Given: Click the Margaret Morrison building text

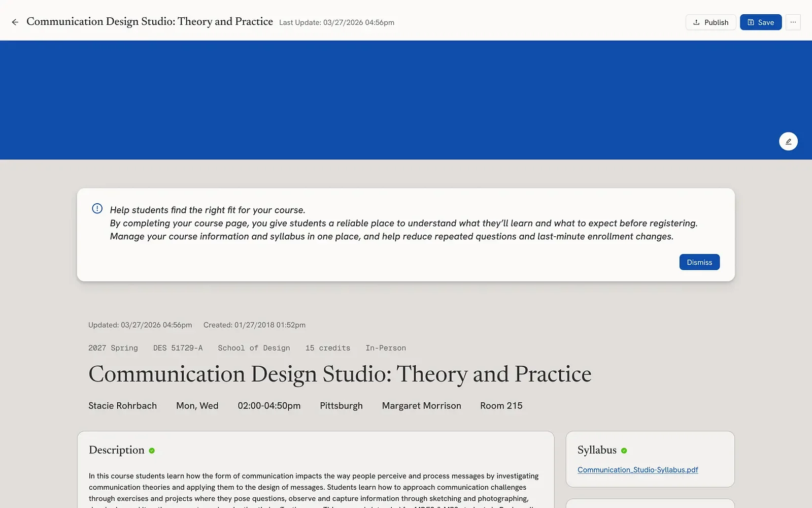Looking at the screenshot, I should (x=422, y=406).
